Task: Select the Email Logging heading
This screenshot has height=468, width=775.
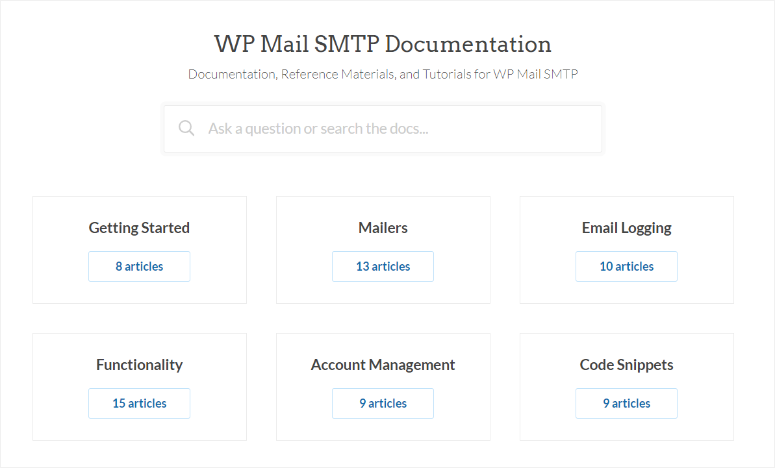Action: [x=626, y=228]
